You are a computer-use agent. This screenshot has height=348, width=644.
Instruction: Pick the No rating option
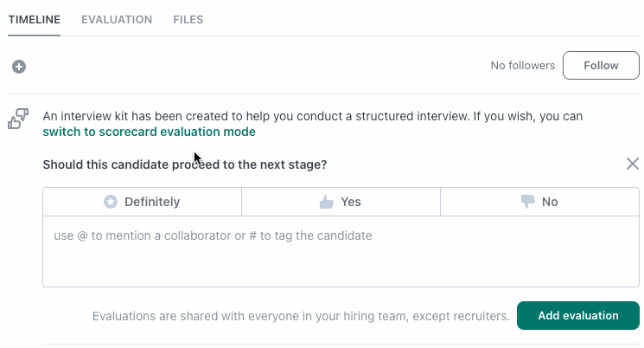(x=539, y=202)
